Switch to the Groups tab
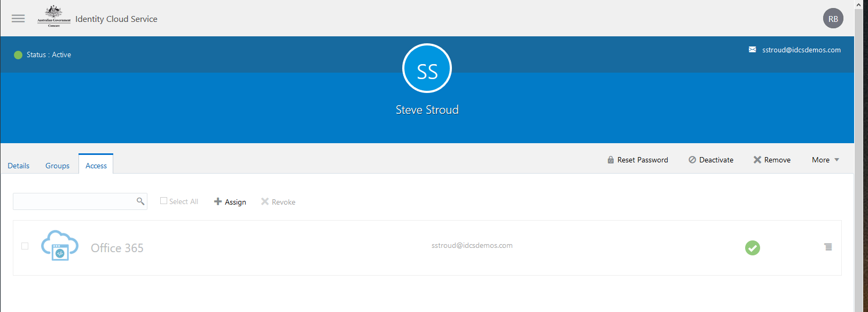Image resolution: width=868 pixels, height=312 pixels. pos(57,166)
